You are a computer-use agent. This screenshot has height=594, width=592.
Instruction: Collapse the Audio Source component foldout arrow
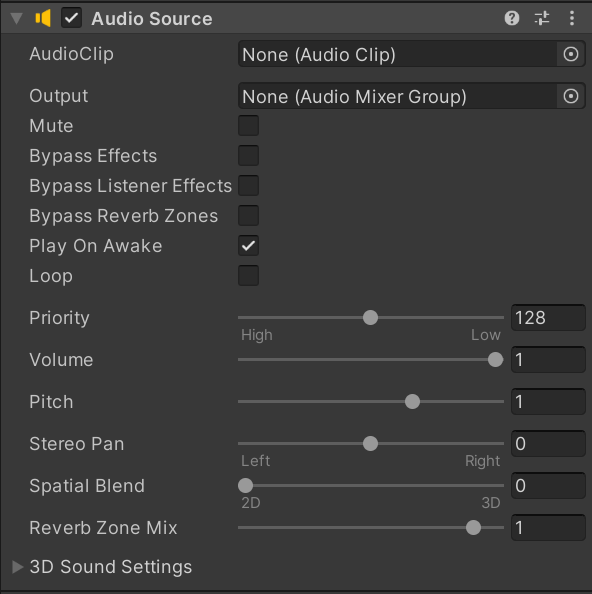point(16,19)
